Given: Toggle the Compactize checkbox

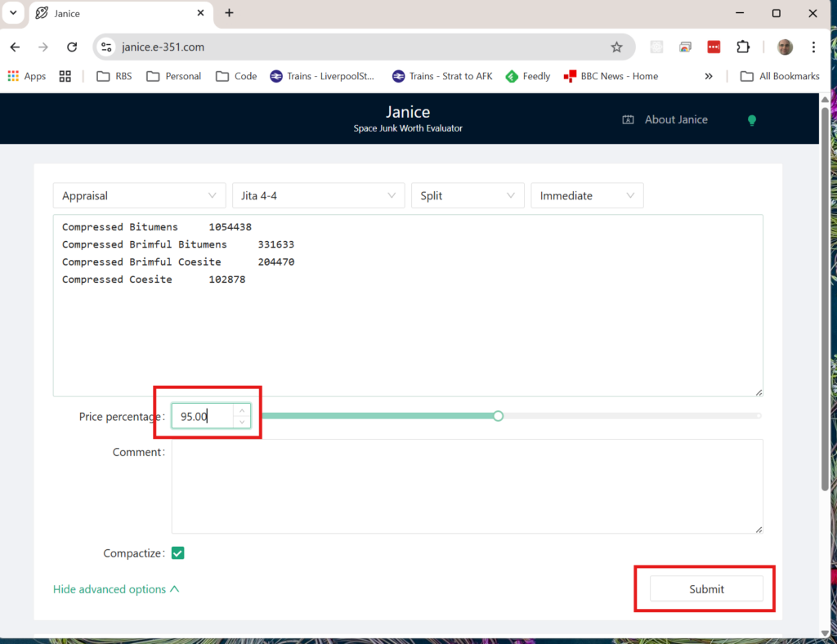Looking at the screenshot, I should [178, 553].
